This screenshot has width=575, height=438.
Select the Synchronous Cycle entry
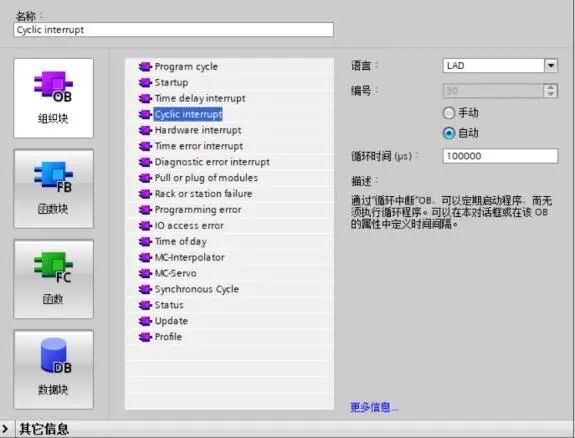(x=197, y=289)
